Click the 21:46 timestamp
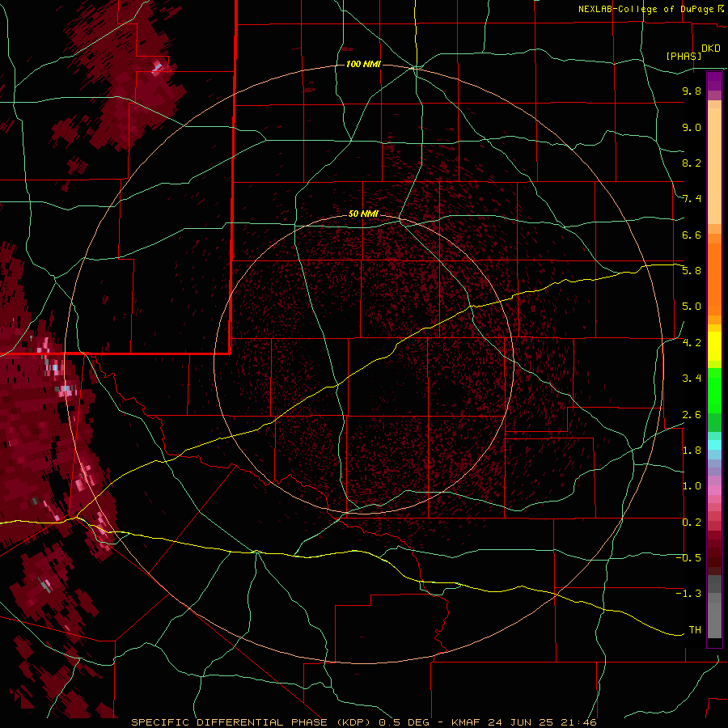728x728 pixels. (x=578, y=722)
